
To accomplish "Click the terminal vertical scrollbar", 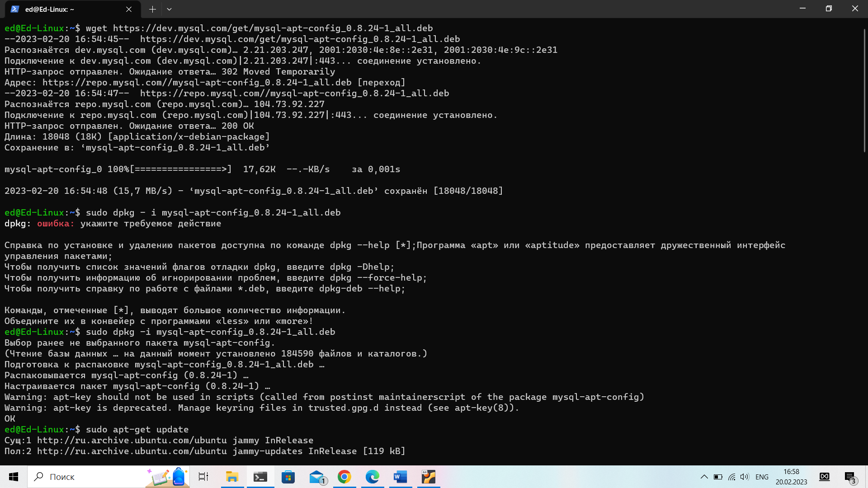I will 864,90.
